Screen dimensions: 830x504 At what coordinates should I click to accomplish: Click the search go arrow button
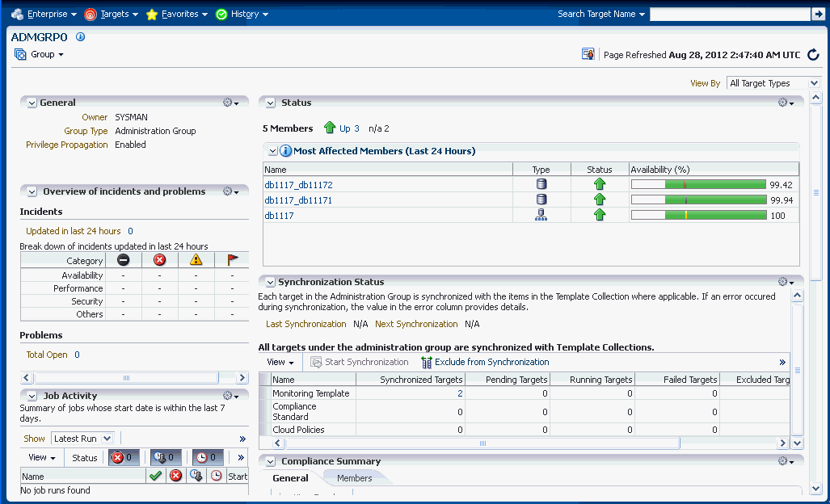pyautogui.click(x=818, y=15)
